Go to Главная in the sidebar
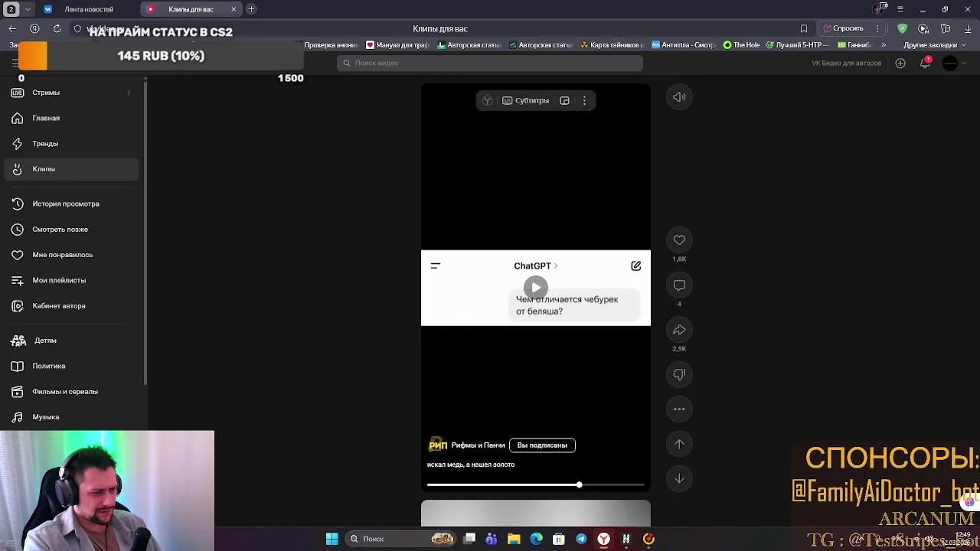This screenshot has width=980, height=551. click(70, 118)
